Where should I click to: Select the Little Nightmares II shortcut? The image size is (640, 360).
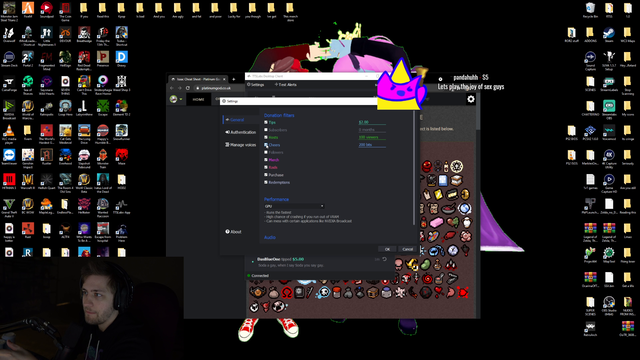pyautogui.click(x=47, y=36)
